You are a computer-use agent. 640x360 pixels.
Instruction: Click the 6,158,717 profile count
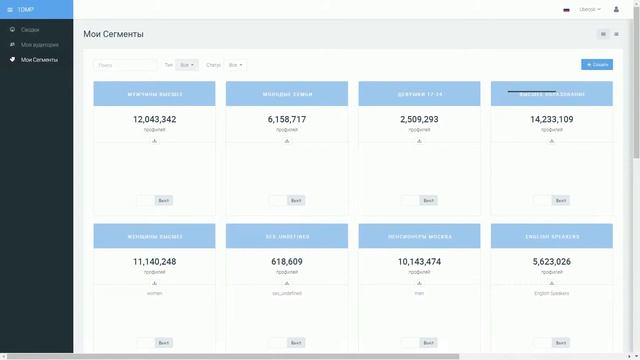[287, 119]
